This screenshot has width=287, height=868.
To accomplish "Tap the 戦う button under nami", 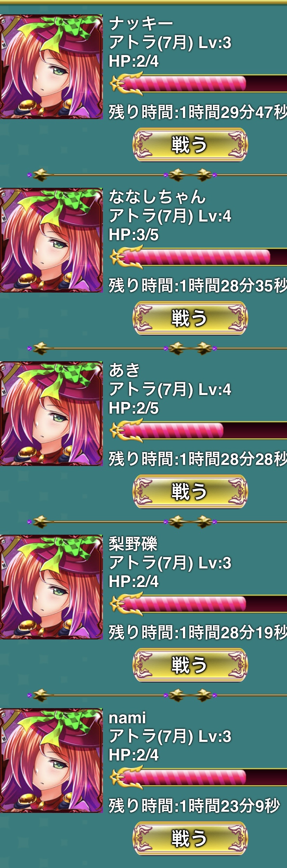I will (190, 839).
